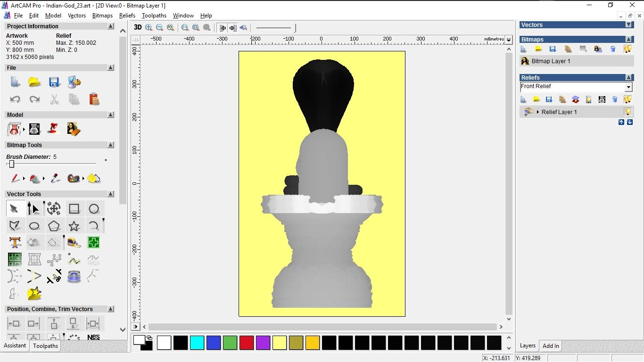644x362 pixels.
Task: Click the Create Polygon tool
Action: coord(54,226)
